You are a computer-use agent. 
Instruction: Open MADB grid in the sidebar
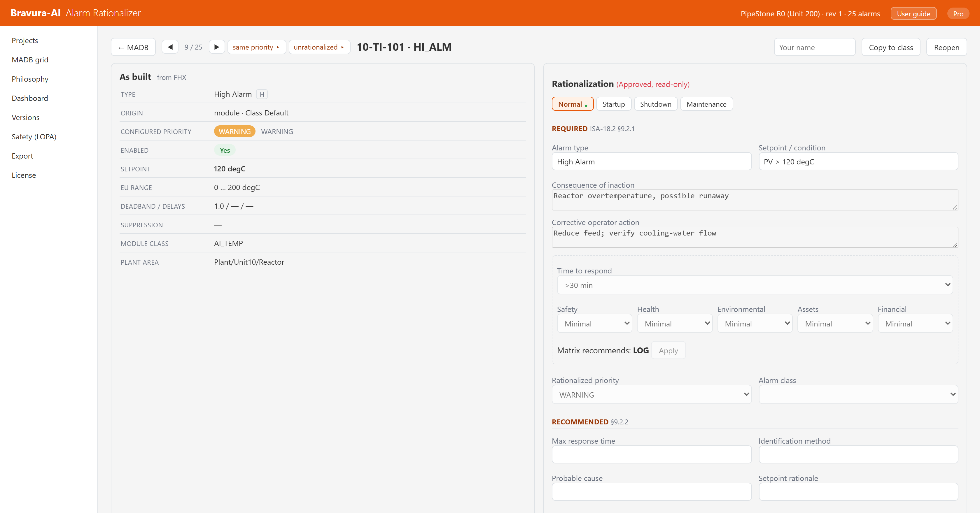point(30,60)
